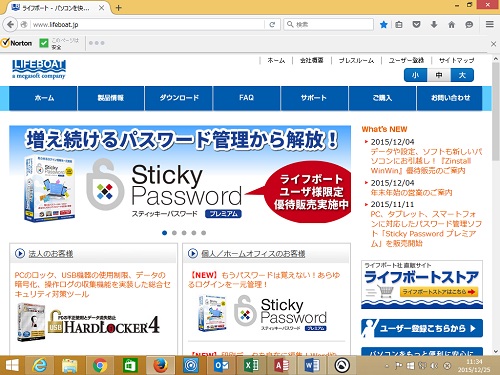This screenshot has height=375, width=500.
Task: Click the scrollbar down arrow
Action: (496, 351)
